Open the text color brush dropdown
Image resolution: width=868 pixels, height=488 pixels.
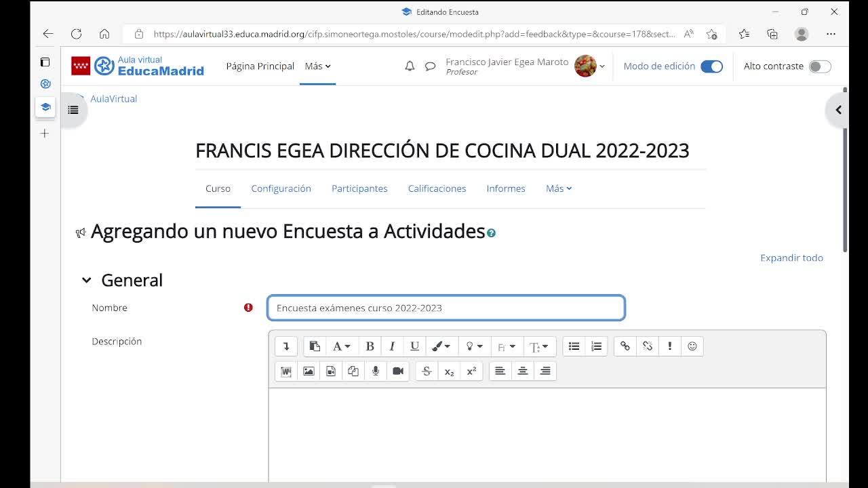[441, 346]
